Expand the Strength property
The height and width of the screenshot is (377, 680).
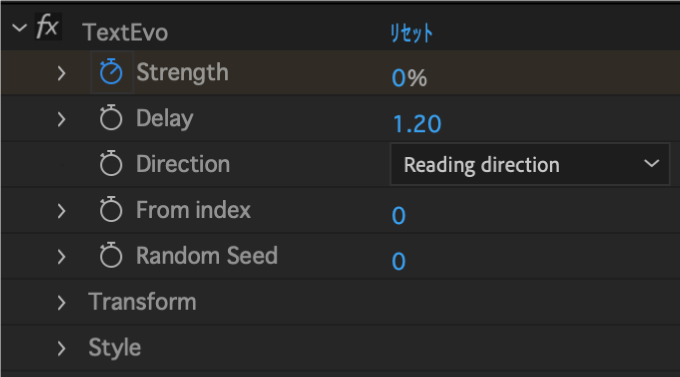pyautogui.click(x=62, y=73)
